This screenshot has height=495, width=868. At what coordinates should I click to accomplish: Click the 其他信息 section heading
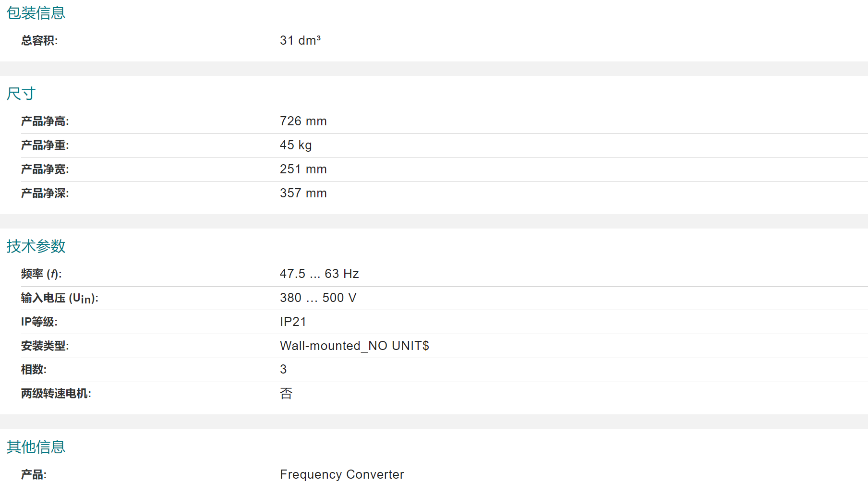coord(36,447)
